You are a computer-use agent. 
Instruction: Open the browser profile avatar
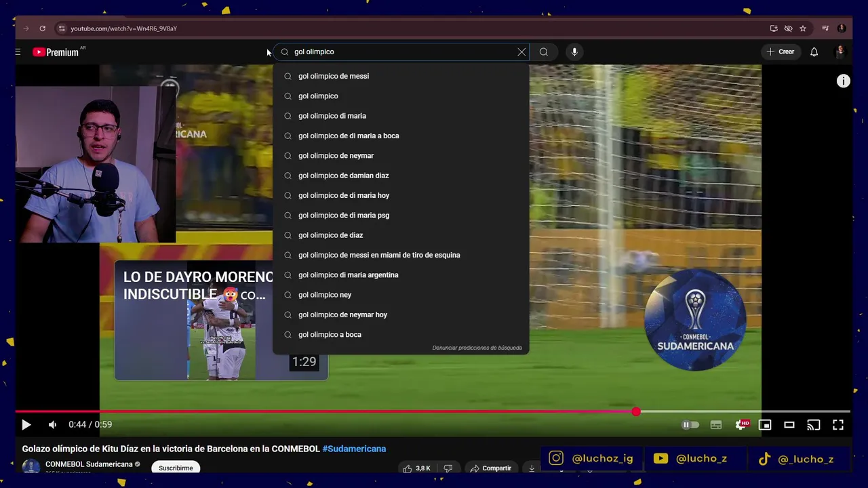tap(842, 28)
